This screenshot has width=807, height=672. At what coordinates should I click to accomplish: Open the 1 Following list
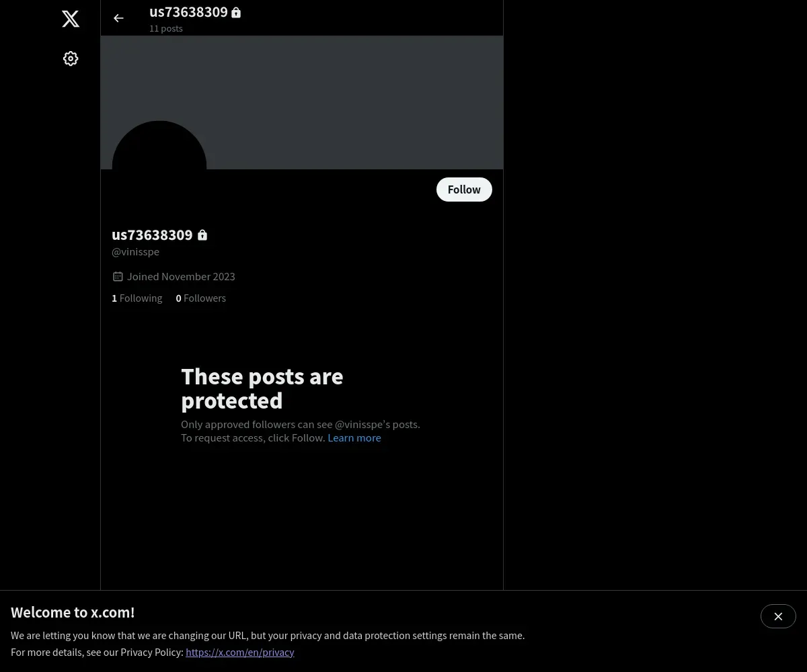pos(137,298)
